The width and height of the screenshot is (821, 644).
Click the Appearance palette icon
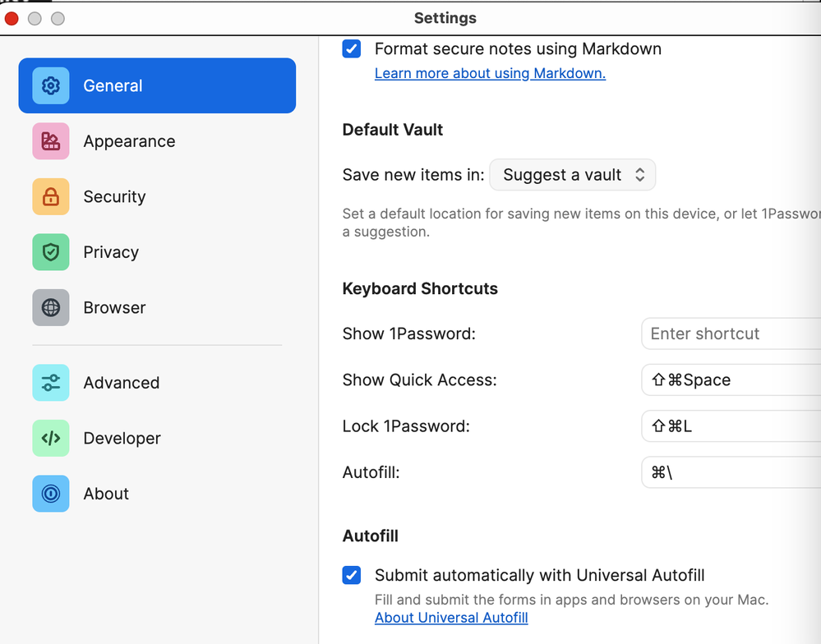pyautogui.click(x=51, y=141)
